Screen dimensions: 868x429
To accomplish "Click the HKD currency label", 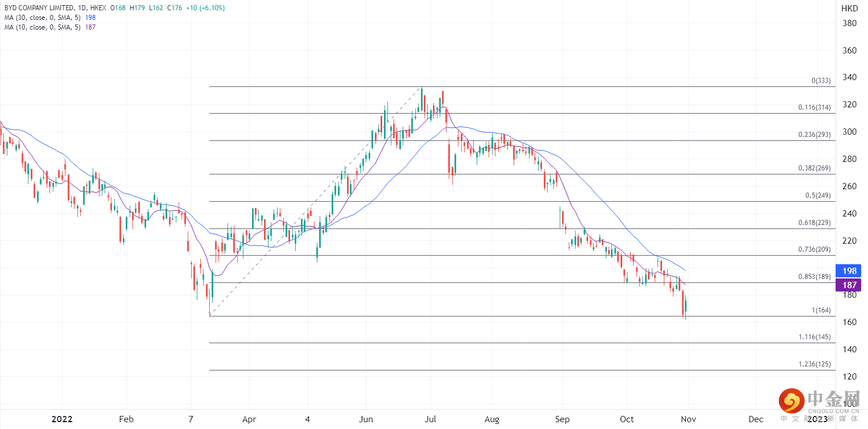I will click(849, 9).
